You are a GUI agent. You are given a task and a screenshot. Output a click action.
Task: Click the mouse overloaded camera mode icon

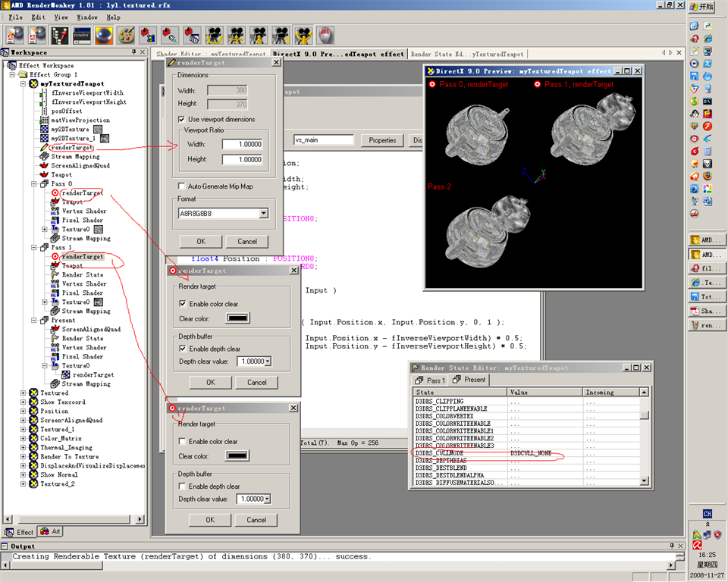tap(325, 36)
